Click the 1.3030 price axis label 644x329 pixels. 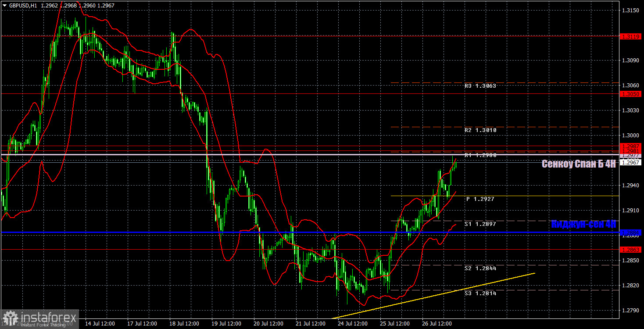click(x=631, y=111)
